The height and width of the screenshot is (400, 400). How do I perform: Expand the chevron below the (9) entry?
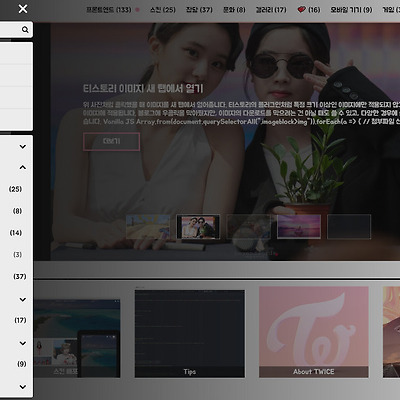(x=23, y=387)
